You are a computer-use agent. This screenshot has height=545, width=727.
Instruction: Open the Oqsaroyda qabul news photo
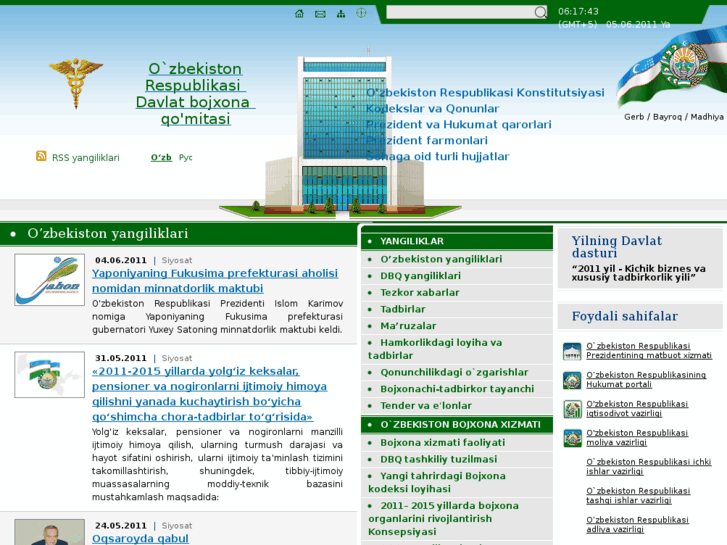click(50, 532)
